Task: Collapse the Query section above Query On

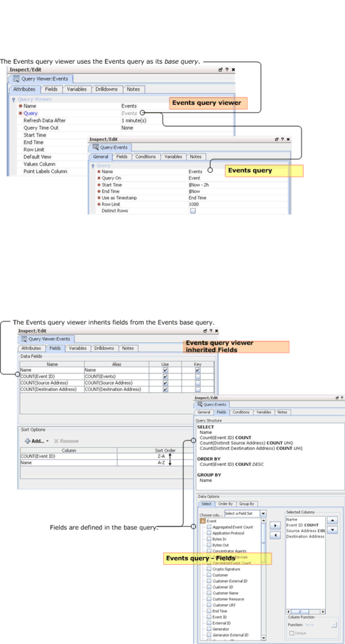Action: pyautogui.click(x=93, y=165)
